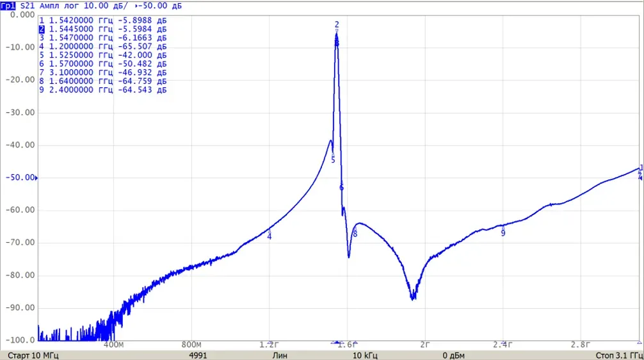The height and width of the screenshot is (360, 644).
Task: Click the -30.00 Y-axis label
Action: (20, 113)
